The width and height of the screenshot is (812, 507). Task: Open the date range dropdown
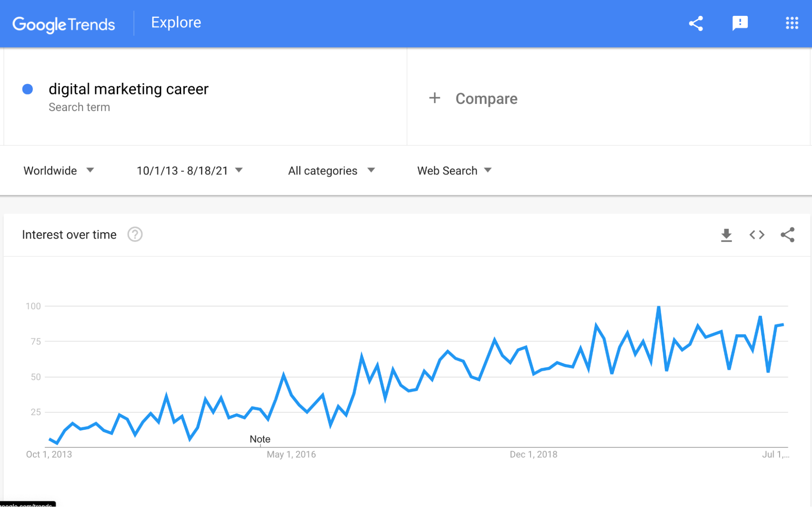[x=189, y=171]
